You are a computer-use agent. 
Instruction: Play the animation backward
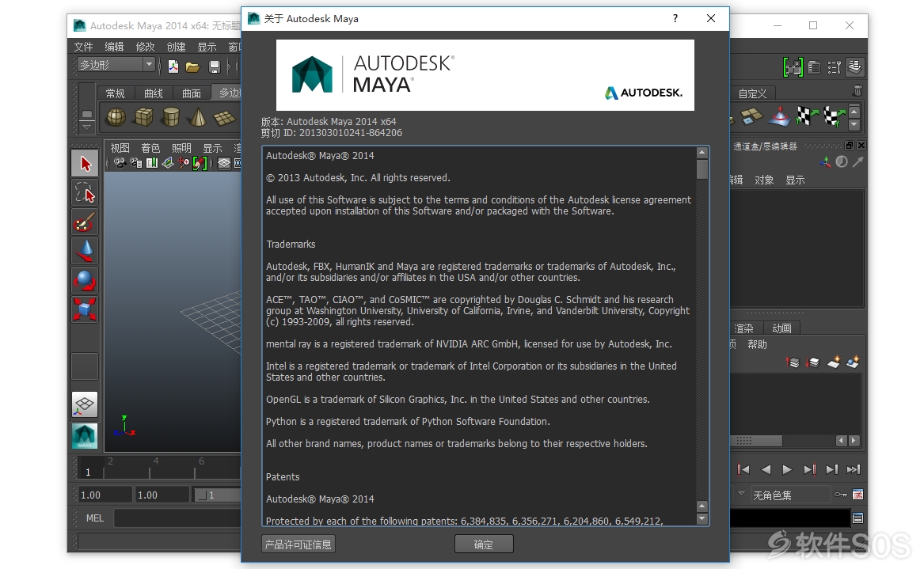tap(766, 469)
